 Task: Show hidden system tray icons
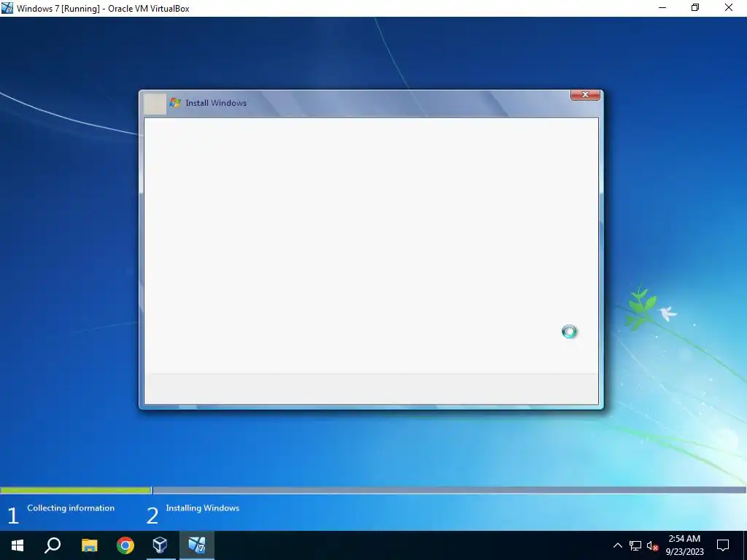[x=617, y=545]
